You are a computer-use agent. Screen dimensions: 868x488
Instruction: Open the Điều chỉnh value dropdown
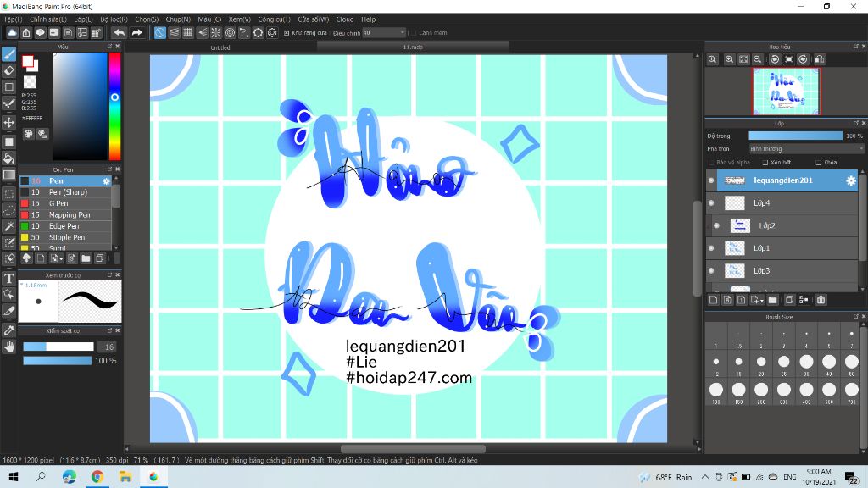click(x=384, y=33)
